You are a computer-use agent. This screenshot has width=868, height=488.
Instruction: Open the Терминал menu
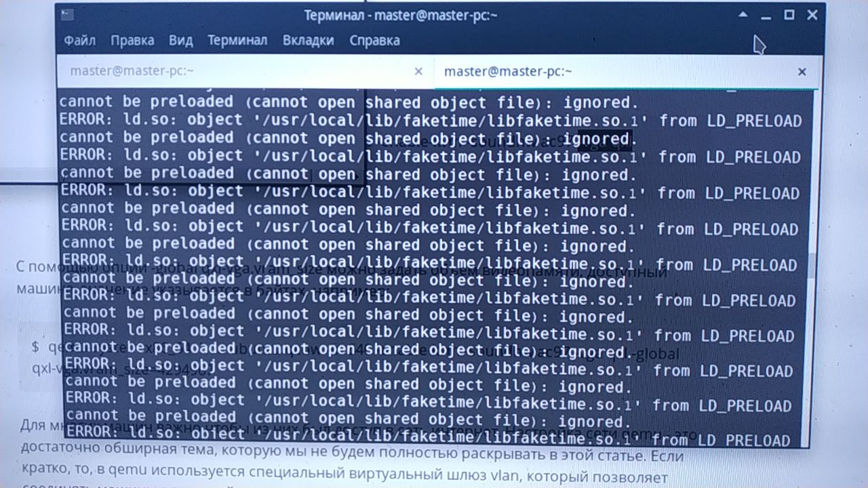pos(237,41)
